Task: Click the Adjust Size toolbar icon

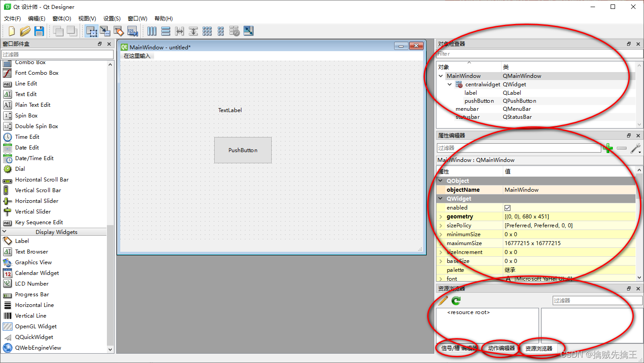Action: pyautogui.click(x=249, y=31)
